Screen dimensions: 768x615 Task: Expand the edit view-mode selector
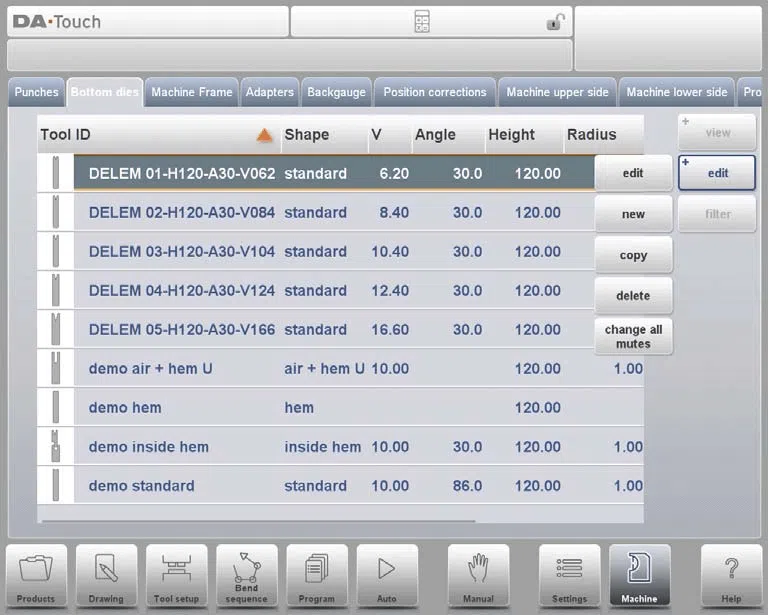point(717,173)
